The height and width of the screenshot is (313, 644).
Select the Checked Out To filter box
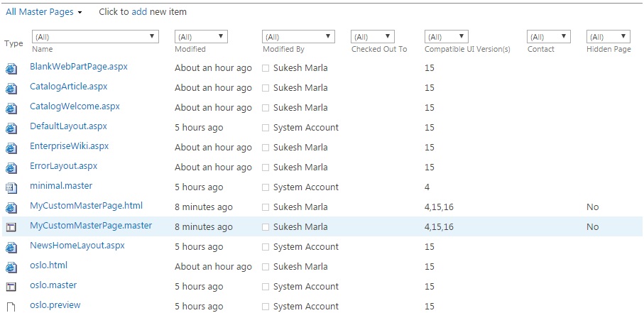(373, 37)
